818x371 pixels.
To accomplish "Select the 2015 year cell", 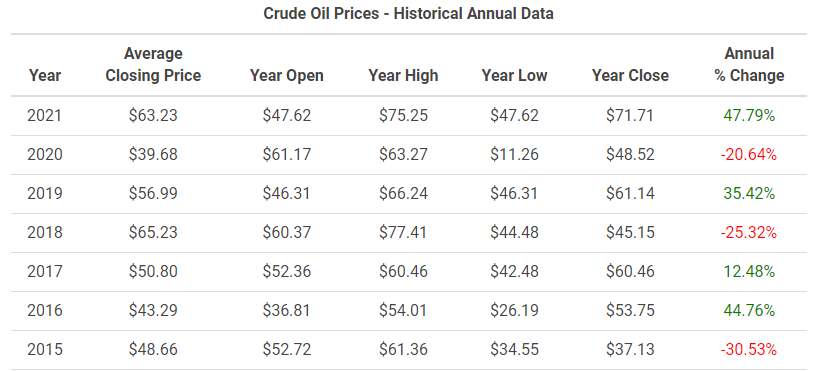I will pos(45,350).
